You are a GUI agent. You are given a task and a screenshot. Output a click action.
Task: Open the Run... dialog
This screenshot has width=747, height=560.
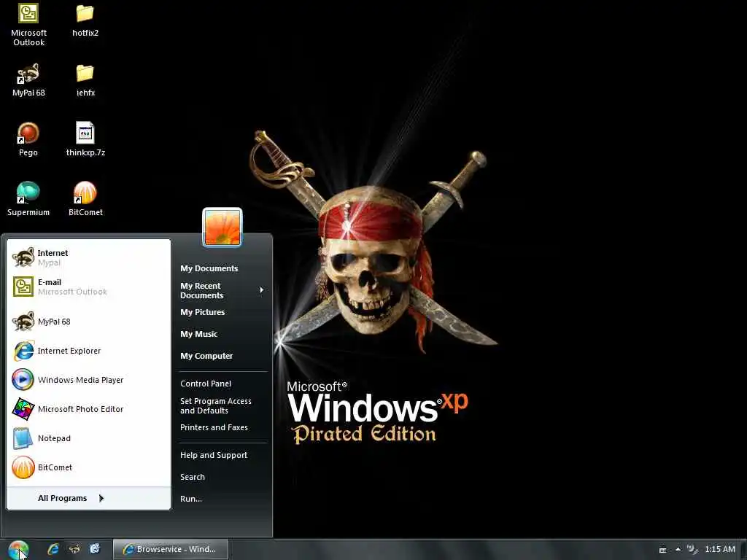(191, 499)
